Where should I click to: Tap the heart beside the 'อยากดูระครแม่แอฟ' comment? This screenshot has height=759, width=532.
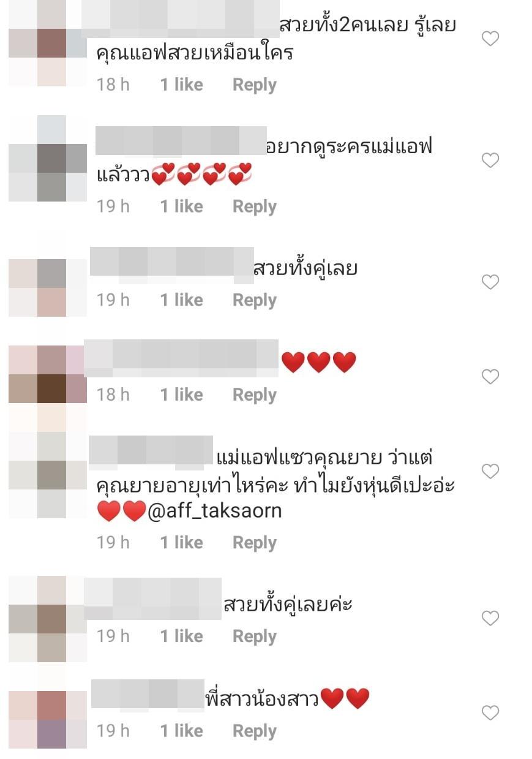coord(490,160)
